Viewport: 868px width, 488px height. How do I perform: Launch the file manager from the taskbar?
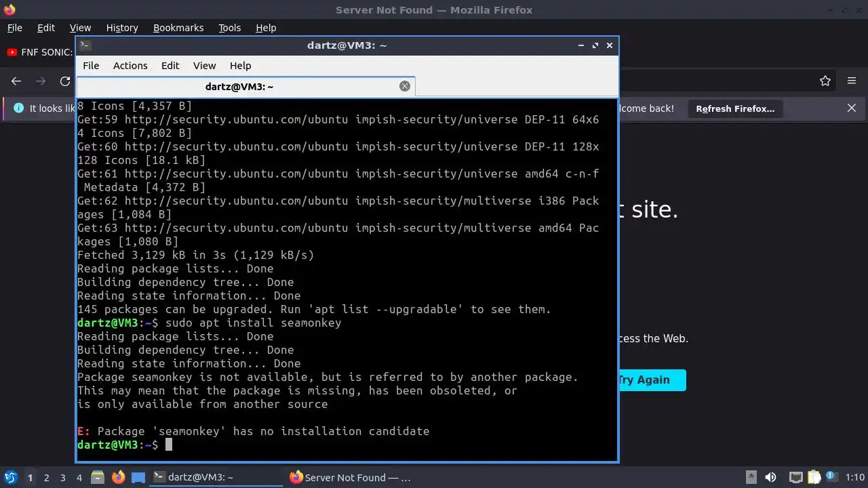tap(98, 477)
